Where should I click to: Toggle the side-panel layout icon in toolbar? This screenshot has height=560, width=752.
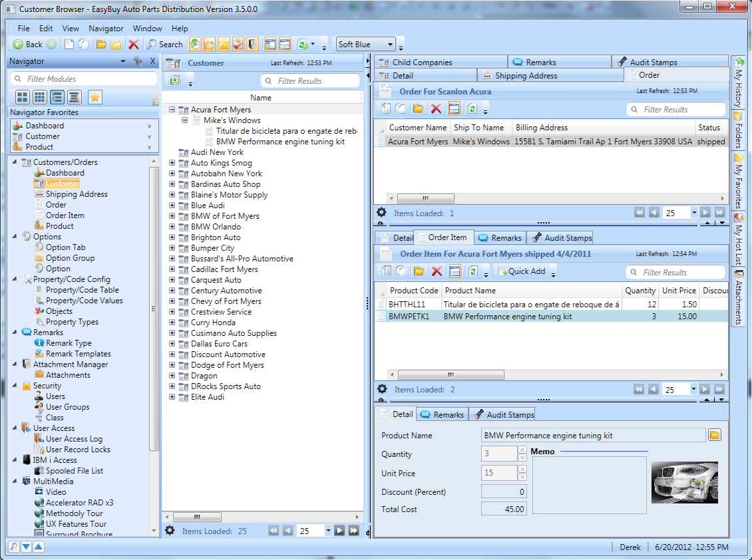pyautogui.click(x=270, y=44)
